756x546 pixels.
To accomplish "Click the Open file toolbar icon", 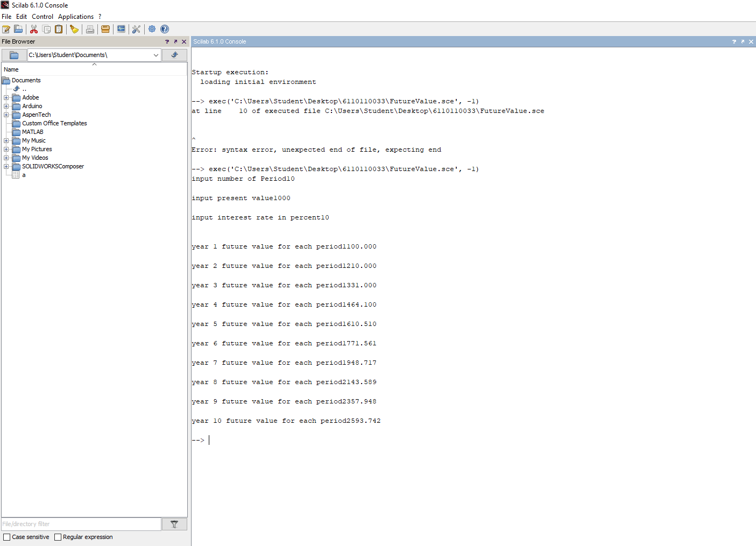I will point(18,29).
